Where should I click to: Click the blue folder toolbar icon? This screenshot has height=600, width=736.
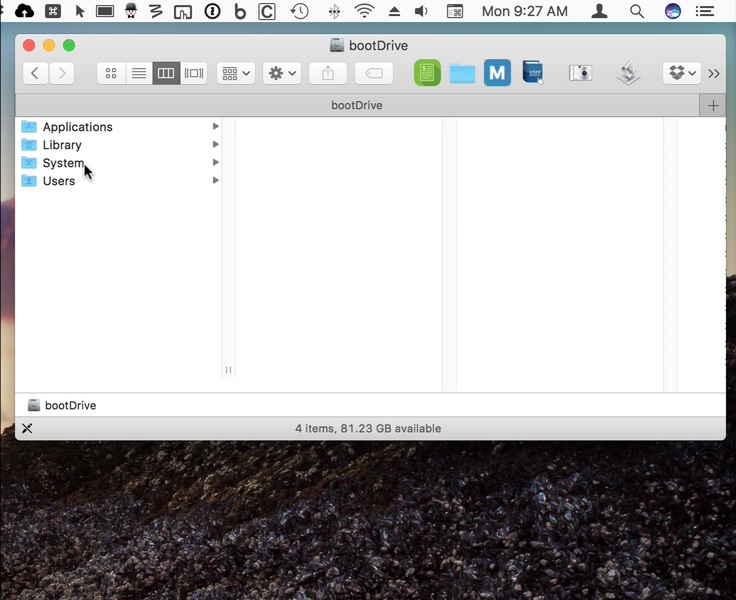[x=462, y=73]
